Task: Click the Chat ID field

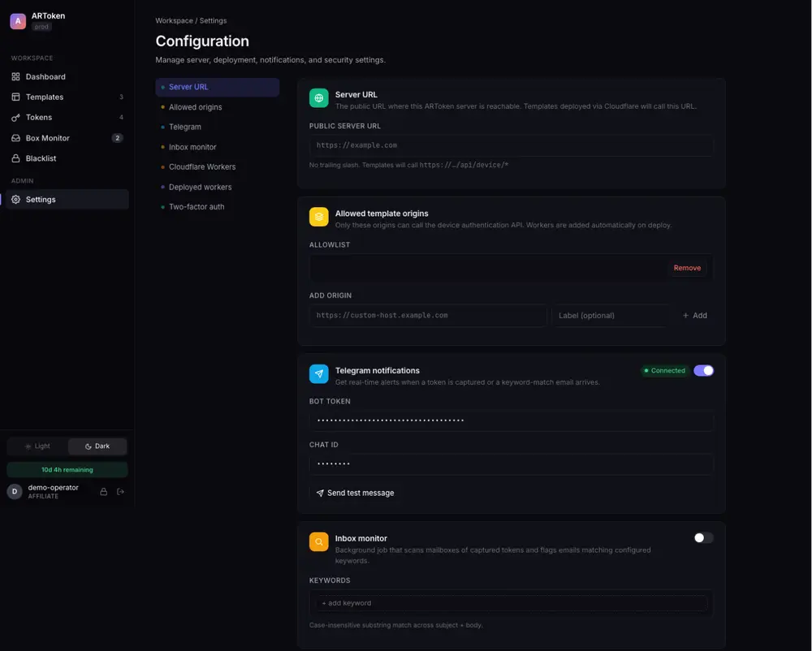Action: pos(511,463)
